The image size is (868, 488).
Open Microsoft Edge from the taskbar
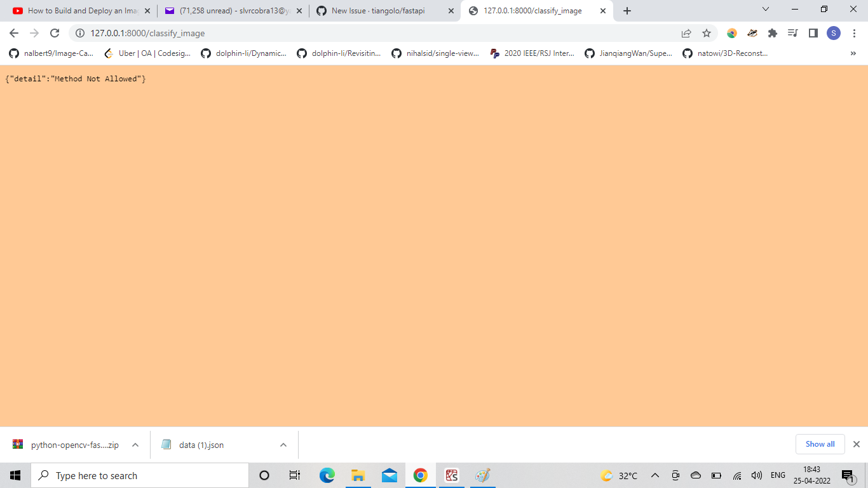pos(327,475)
